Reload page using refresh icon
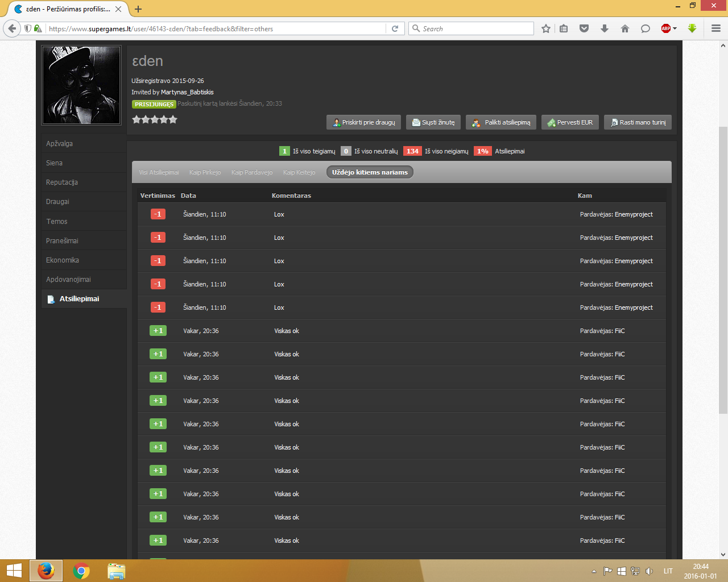 [395, 28]
